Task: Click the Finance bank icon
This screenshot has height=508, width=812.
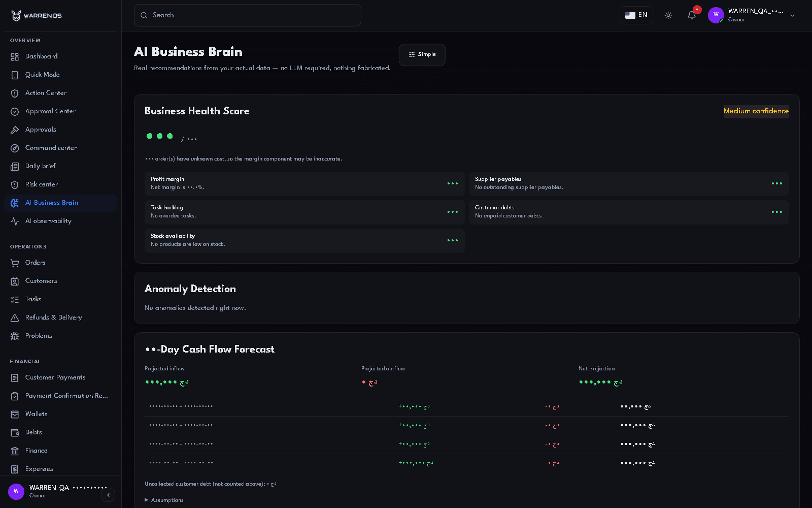Action: point(15,451)
